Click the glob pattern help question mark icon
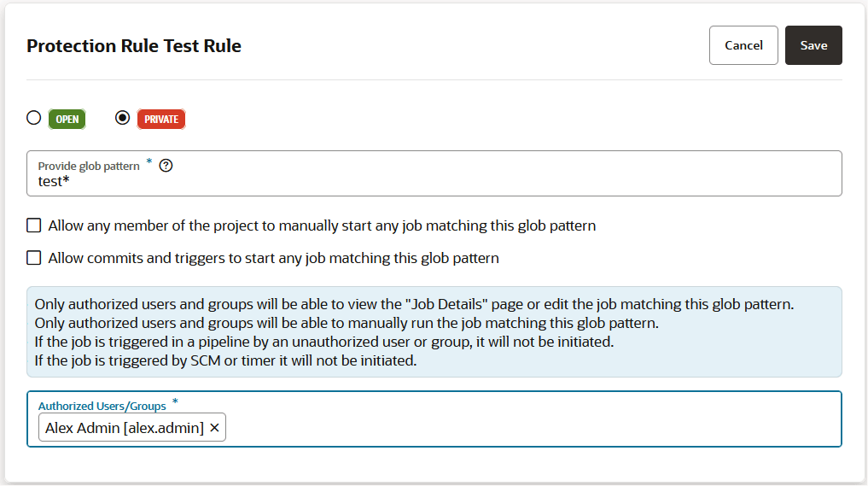This screenshot has width=868, height=486. tap(166, 166)
